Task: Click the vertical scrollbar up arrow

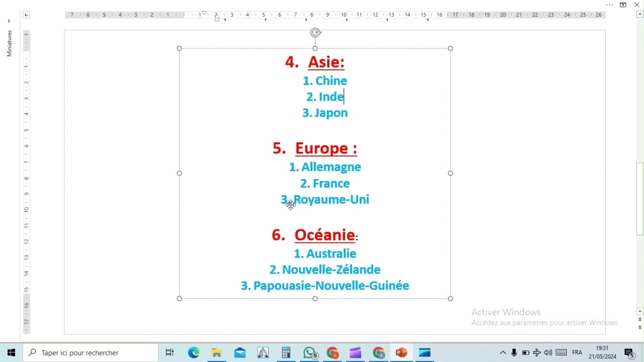Action: tap(640, 14)
